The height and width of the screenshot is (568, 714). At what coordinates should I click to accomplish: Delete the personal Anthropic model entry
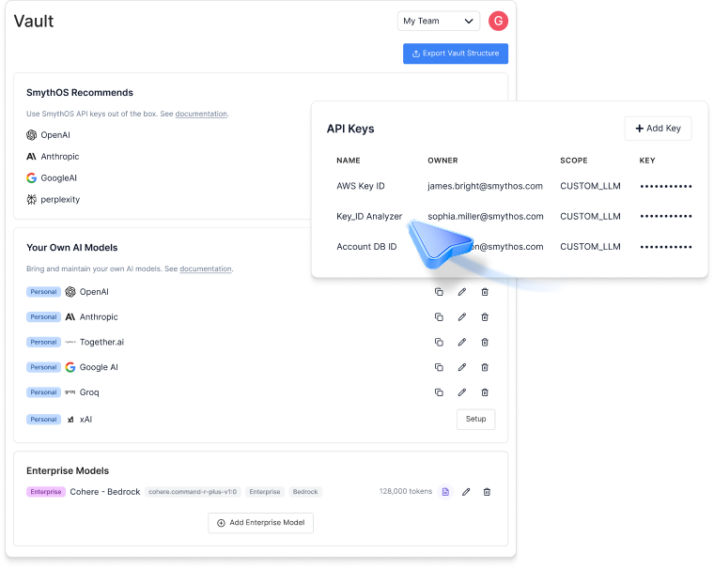[x=485, y=317]
